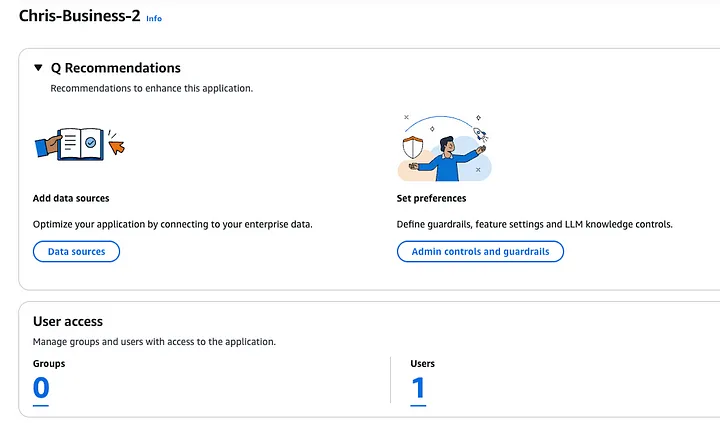Click the orange cursor arrow icon
This screenshot has height=423, width=720.
pos(116,147)
